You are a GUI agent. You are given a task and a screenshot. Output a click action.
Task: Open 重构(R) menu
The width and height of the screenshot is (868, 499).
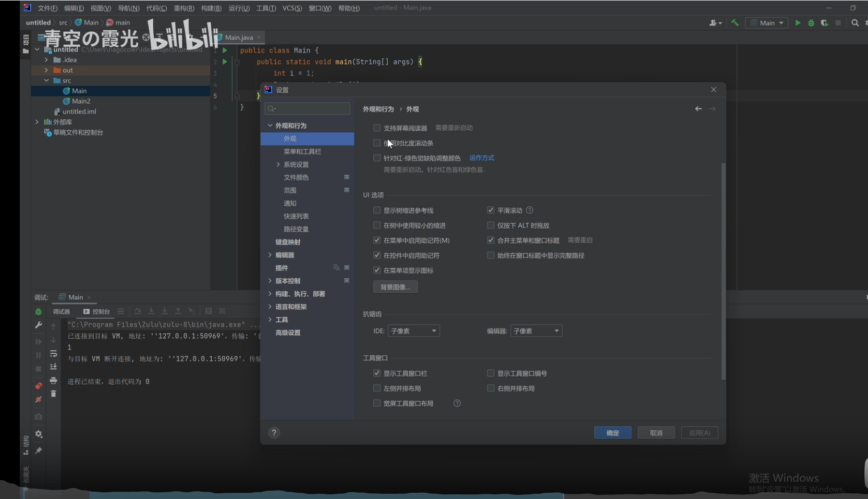(x=184, y=8)
